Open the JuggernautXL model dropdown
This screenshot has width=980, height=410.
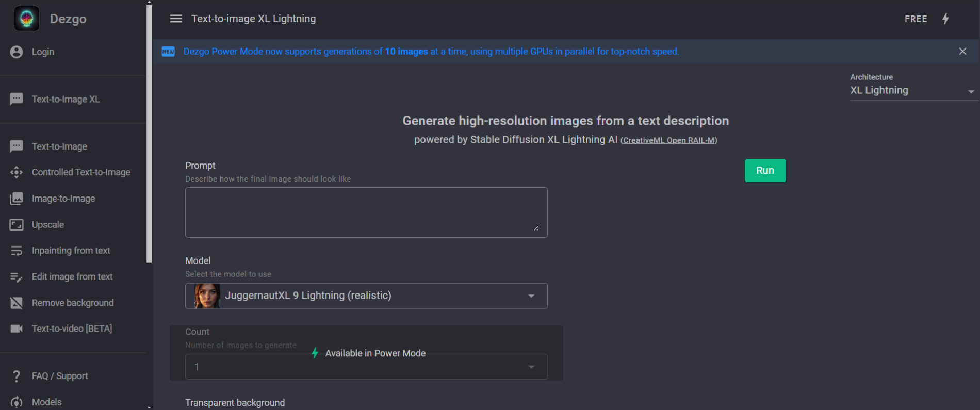click(366, 296)
